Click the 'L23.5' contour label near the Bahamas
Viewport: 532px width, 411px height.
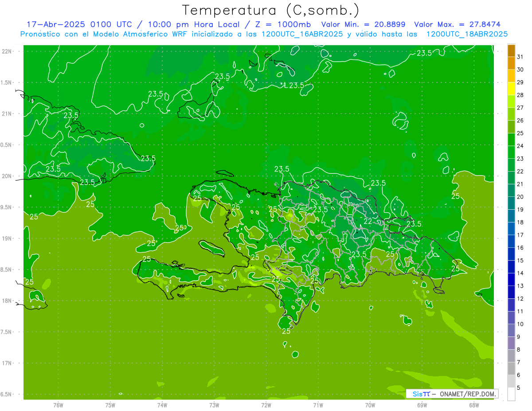click(294, 85)
